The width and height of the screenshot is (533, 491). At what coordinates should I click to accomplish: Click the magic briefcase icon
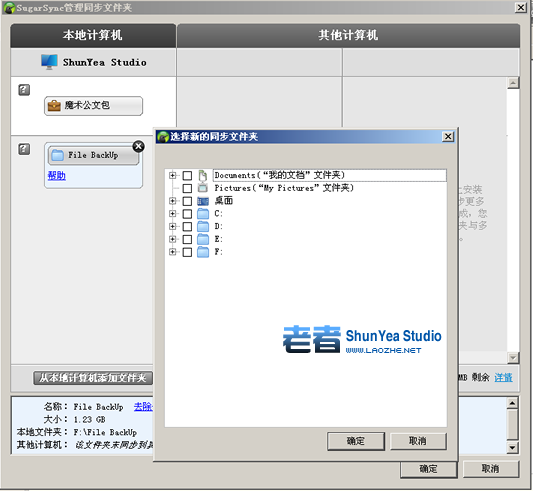click(x=54, y=106)
